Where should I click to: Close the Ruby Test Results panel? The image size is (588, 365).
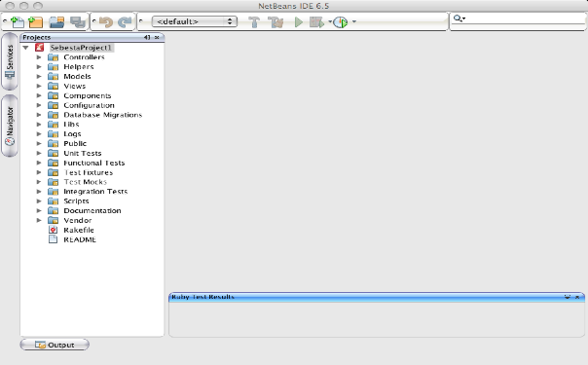[577, 297]
